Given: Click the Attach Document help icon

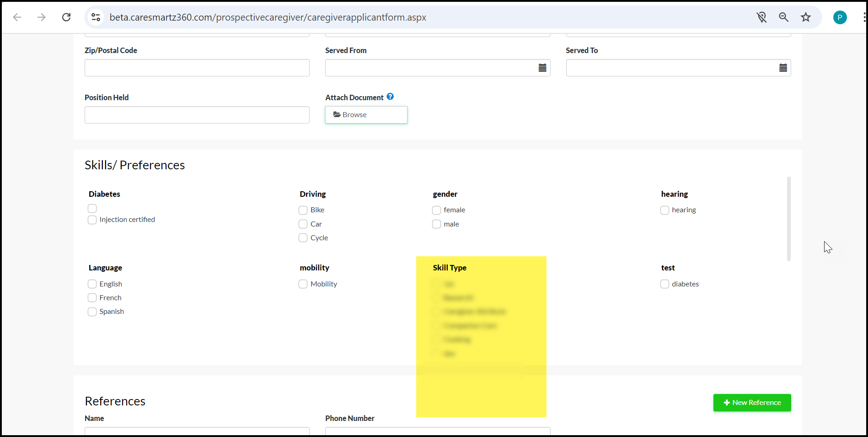Looking at the screenshot, I should pos(390,97).
